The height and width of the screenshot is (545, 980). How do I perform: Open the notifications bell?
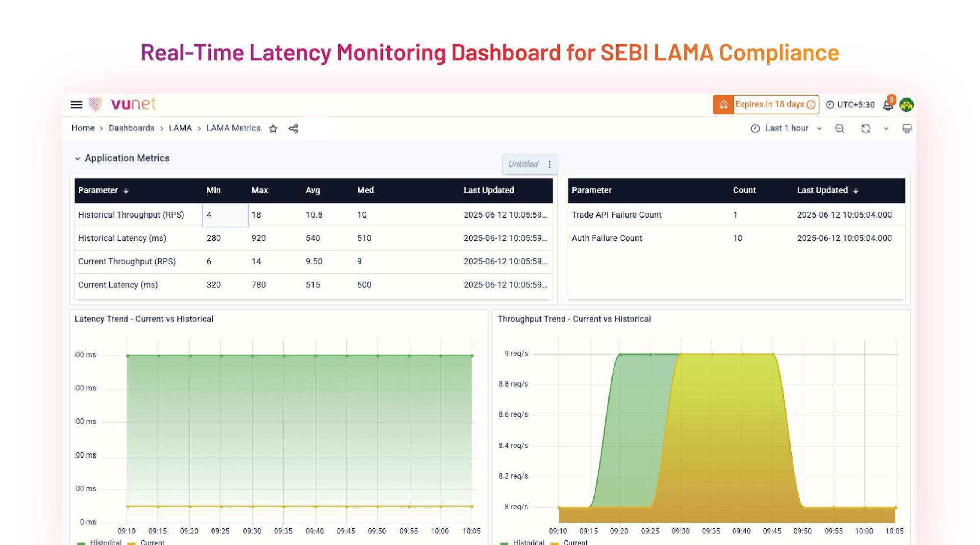click(x=887, y=105)
